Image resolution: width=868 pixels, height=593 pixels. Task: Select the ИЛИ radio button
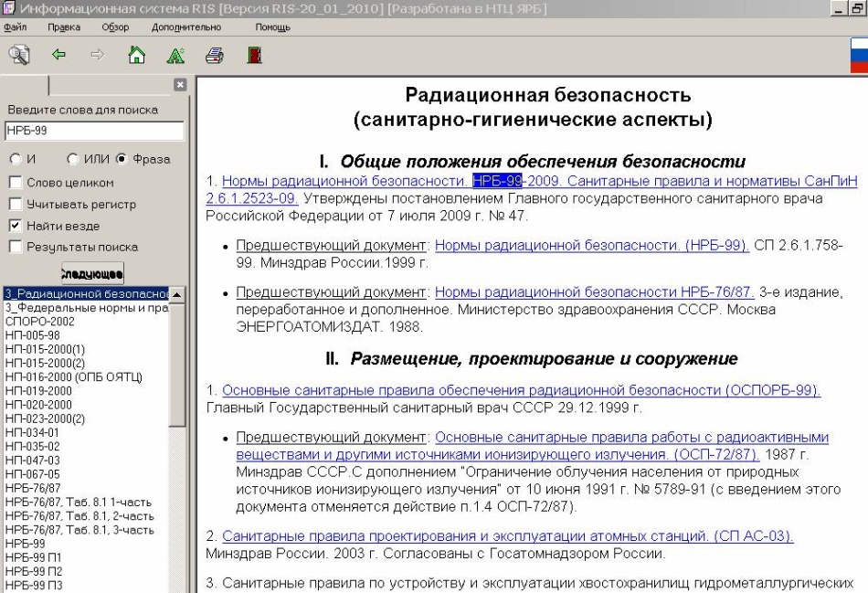(72, 159)
